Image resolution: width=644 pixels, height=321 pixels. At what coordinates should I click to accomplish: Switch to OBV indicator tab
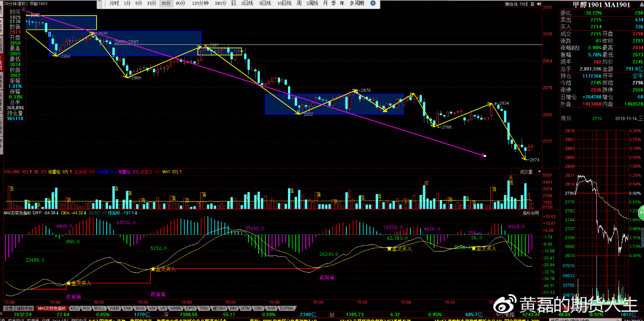coord(259,308)
